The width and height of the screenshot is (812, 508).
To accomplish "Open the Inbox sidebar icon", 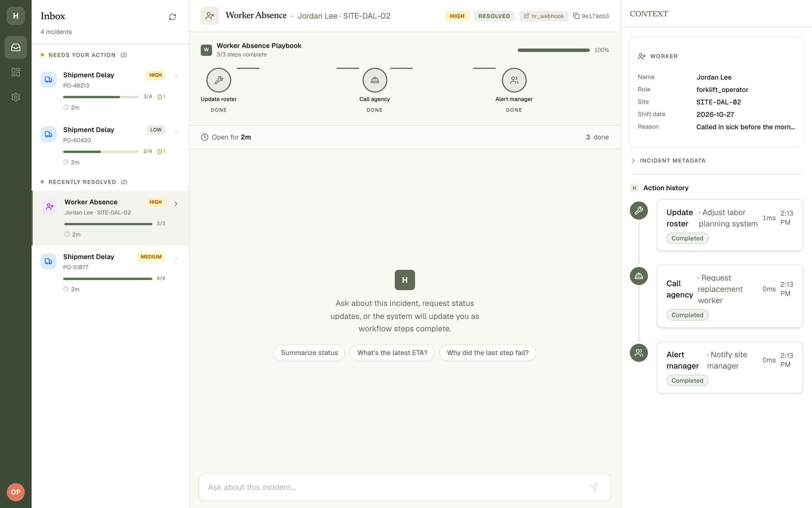I will pyautogui.click(x=16, y=47).
